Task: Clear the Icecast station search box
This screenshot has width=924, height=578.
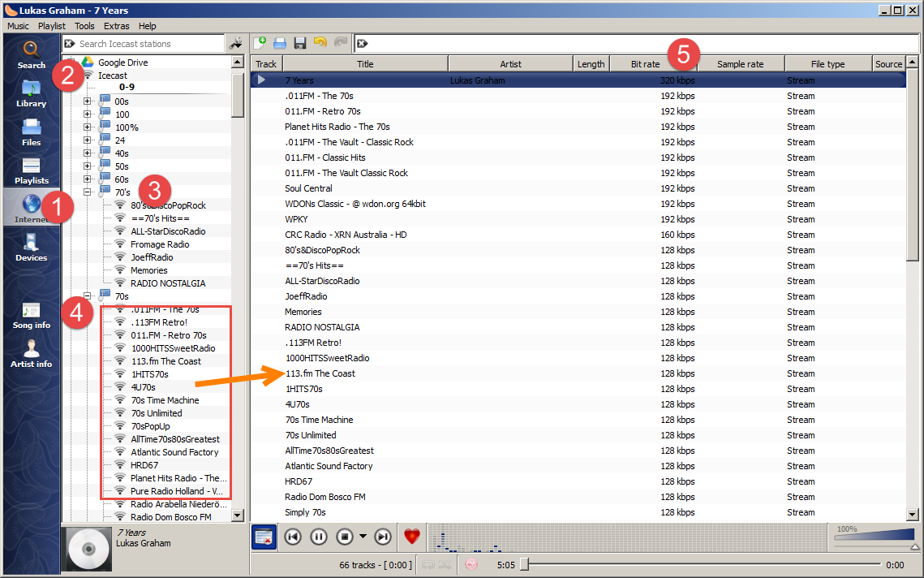Action: click(x=70, y=44)
